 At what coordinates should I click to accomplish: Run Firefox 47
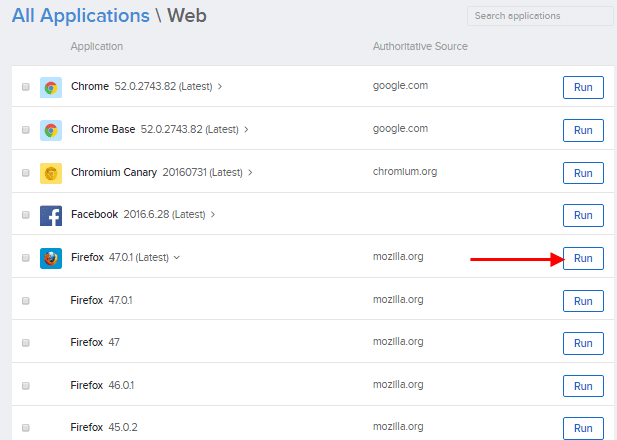(583, 343)
